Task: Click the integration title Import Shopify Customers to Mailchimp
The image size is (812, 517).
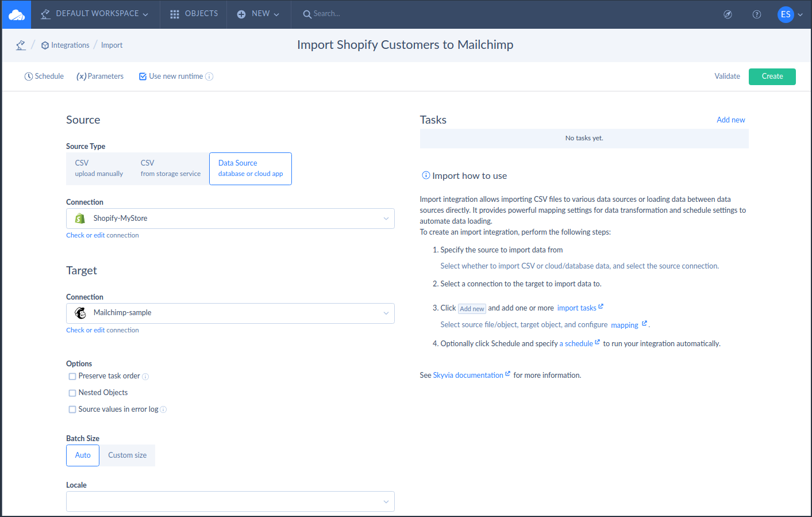Action: (x=405, y=45)
